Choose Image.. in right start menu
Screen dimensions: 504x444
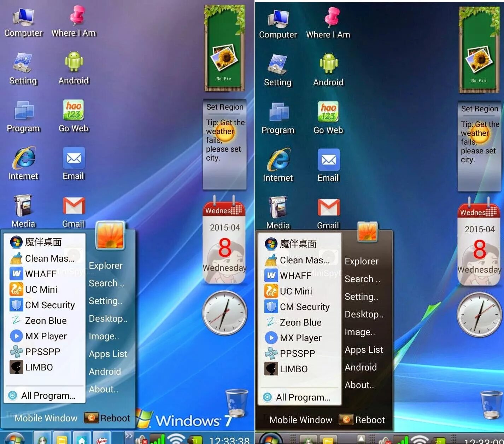(360, 332)
